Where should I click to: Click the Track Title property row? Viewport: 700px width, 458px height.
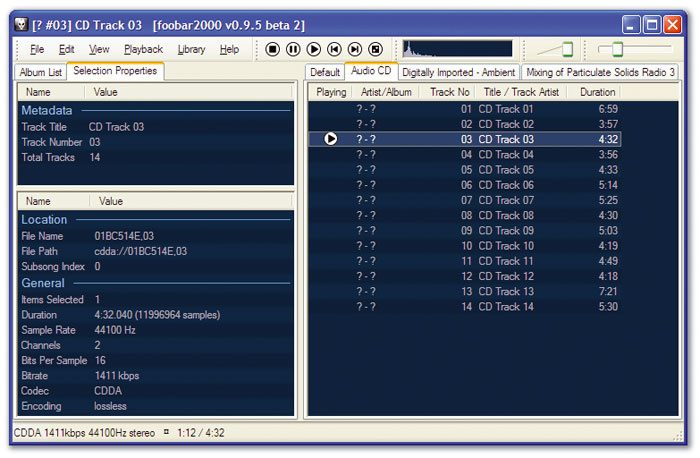pos(155,127)
